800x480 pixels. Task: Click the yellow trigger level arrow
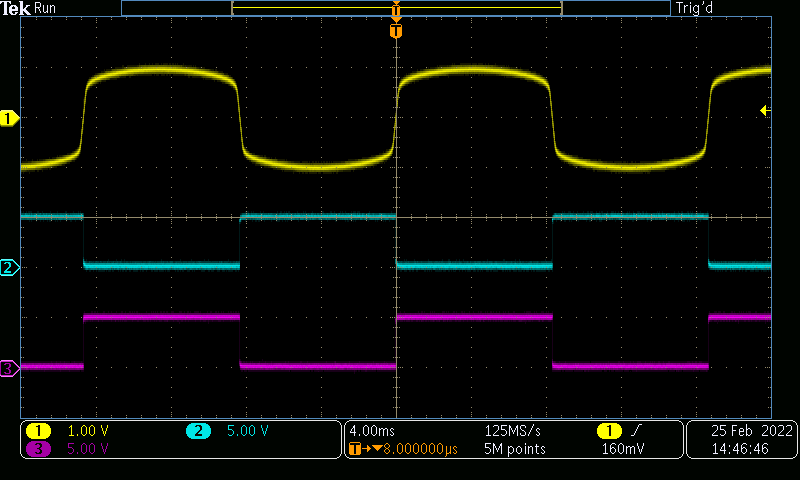(765, 110)
